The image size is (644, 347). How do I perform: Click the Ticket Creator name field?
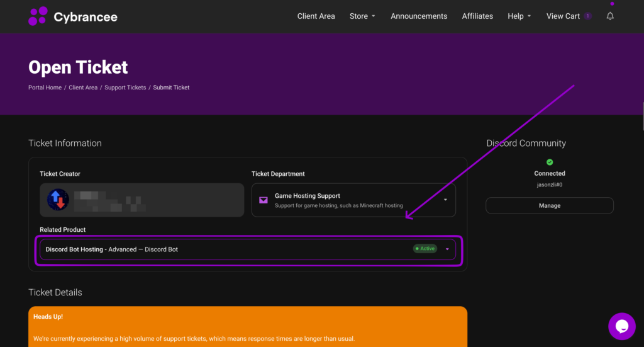[142, 200]
